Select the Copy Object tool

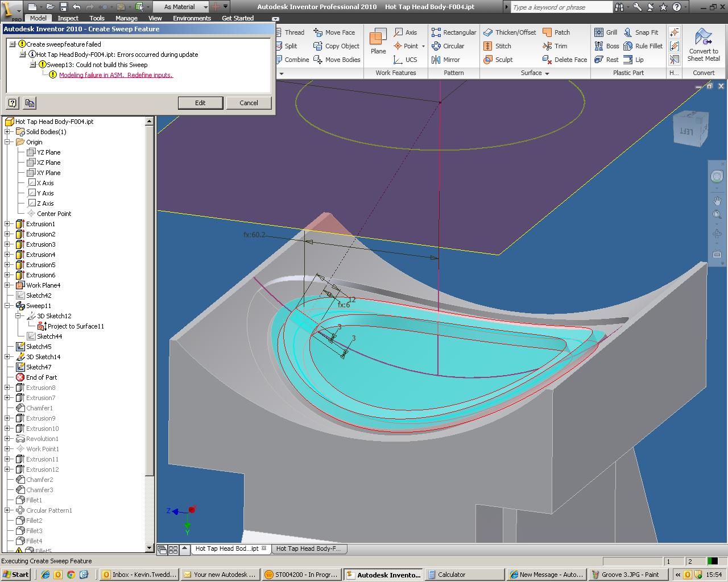[x=337, y=46]
